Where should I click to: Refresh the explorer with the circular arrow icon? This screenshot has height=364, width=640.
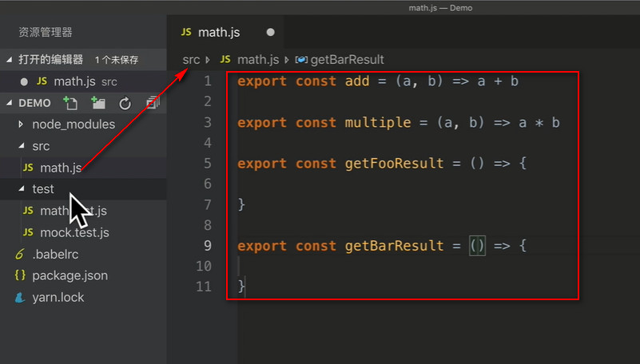click(x=125, y=104)
